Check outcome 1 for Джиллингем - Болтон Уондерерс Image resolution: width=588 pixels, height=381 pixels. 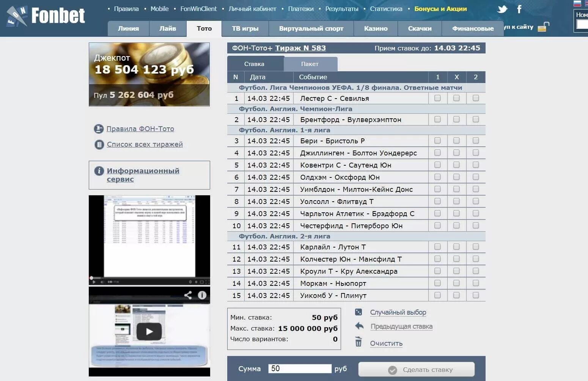437,153
